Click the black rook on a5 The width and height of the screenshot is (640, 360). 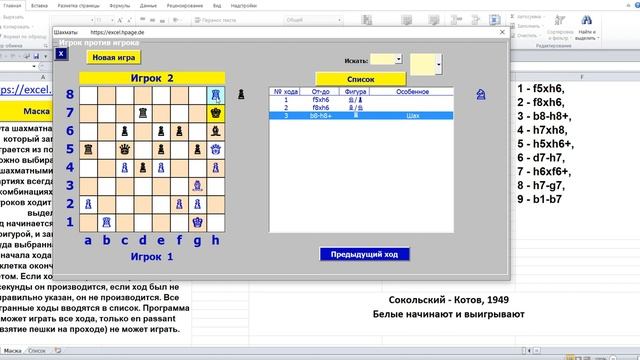[x=88, y=149]
